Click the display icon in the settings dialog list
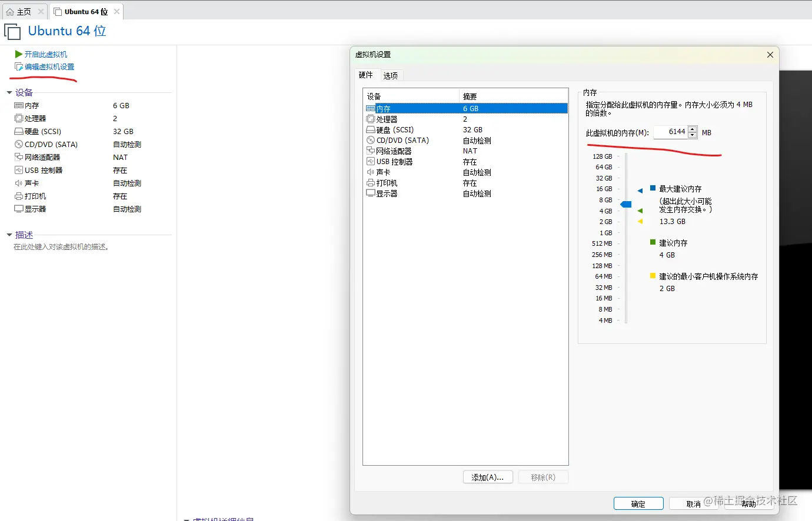Viewport: 812px width, 521px height. [371, 193]
